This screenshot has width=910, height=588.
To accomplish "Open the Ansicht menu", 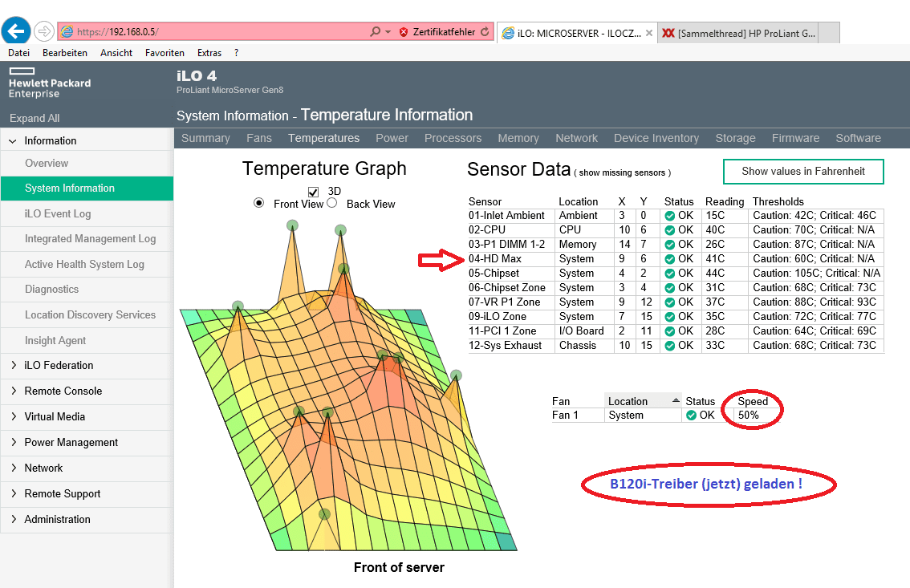I will tap(116, 53).
